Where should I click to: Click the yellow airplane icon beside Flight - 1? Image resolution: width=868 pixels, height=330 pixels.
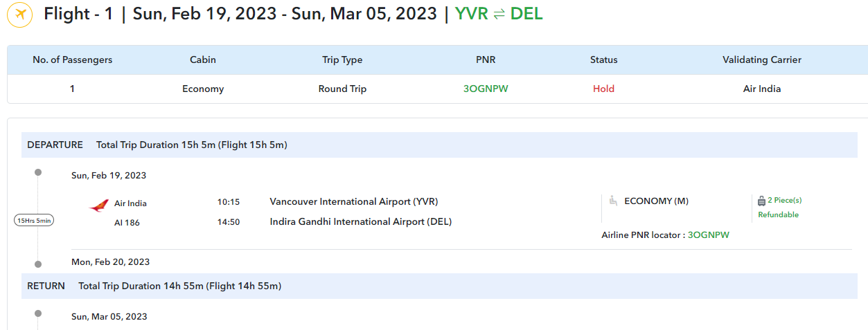(x=20, y=15)
